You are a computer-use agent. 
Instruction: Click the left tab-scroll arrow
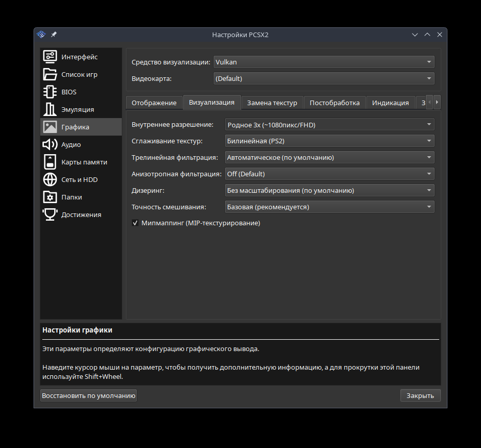430,103
